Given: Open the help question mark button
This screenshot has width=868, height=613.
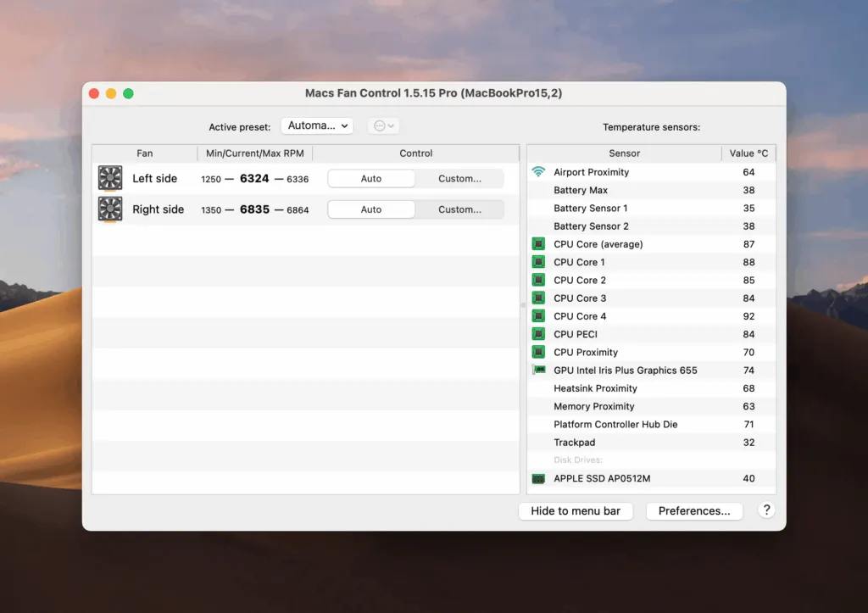Looking at the screenshot, I should [765, 510].
